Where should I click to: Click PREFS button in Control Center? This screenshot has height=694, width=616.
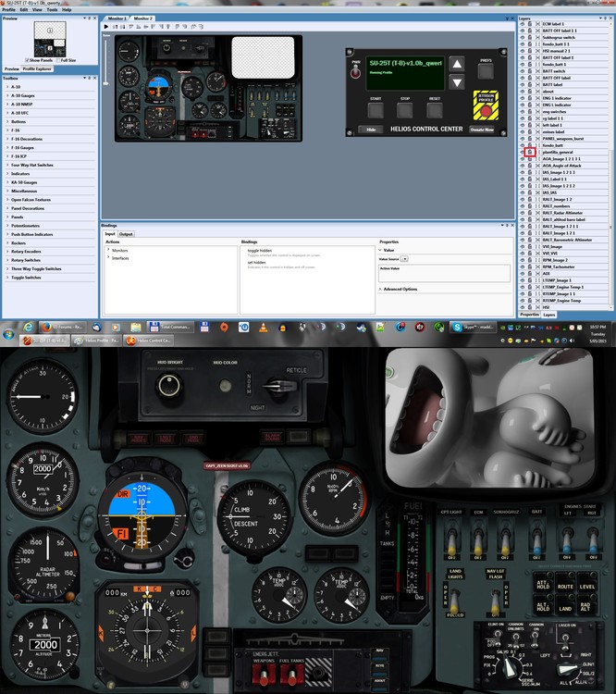[x=486, y=71]
